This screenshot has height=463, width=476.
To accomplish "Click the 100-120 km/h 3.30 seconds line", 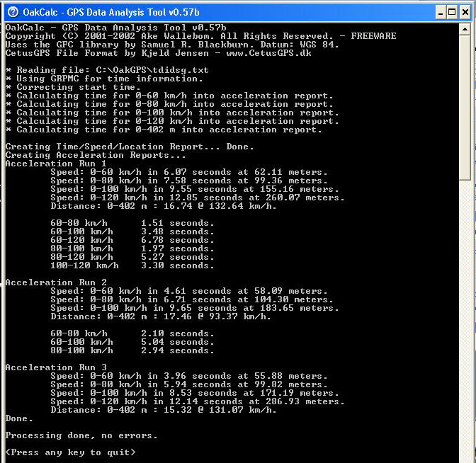I will tap(132, 265).
